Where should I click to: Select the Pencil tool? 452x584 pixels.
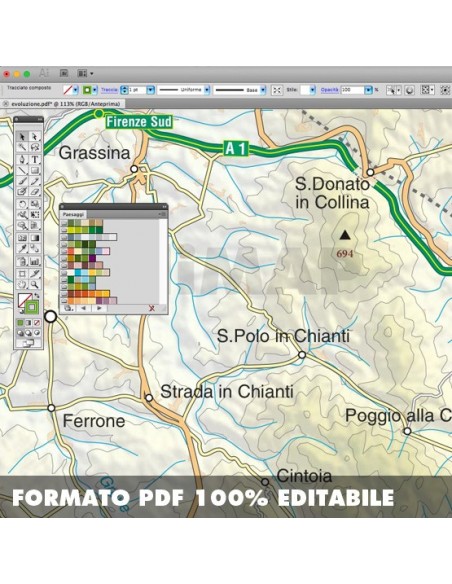pos(35,181)
